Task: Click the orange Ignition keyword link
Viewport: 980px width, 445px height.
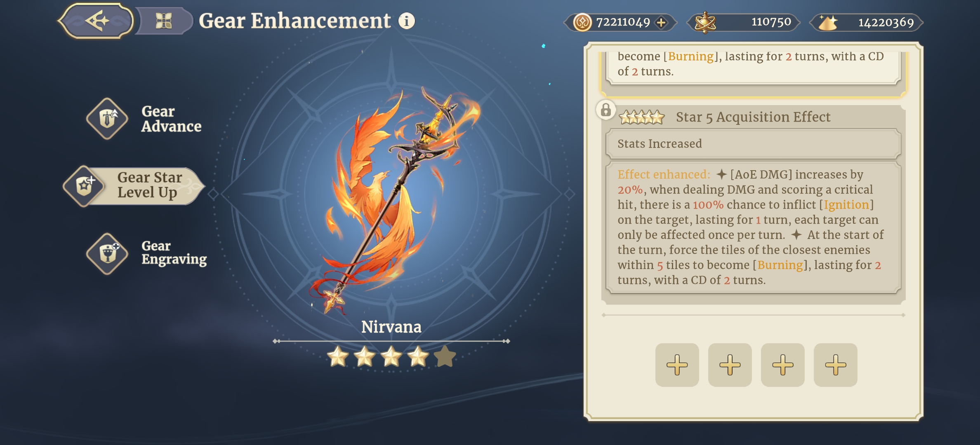Action: 846,205
